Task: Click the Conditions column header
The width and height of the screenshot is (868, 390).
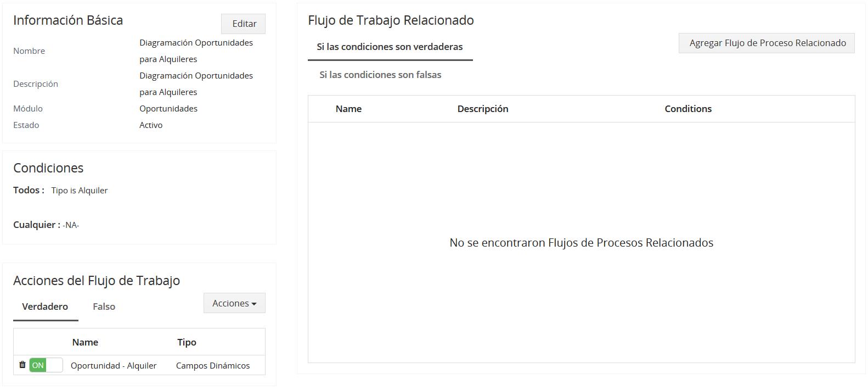Action: click(x=688, y=109)
